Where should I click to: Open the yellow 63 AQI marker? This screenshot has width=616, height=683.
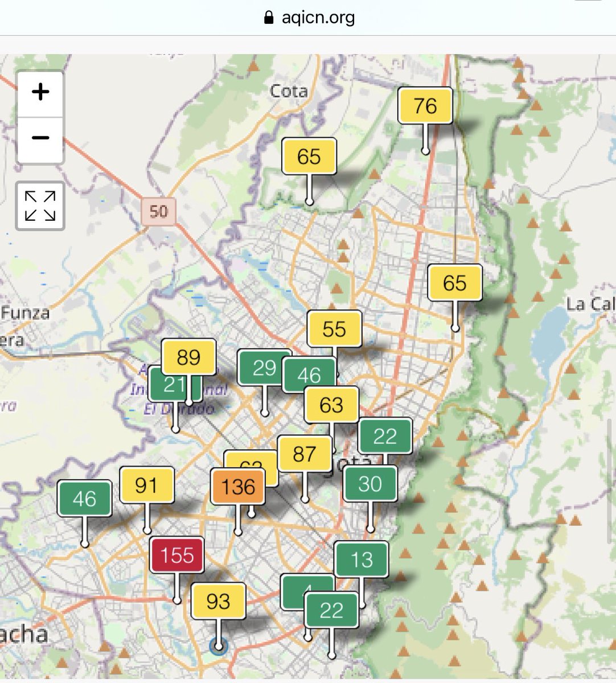[x=331, y=405]
